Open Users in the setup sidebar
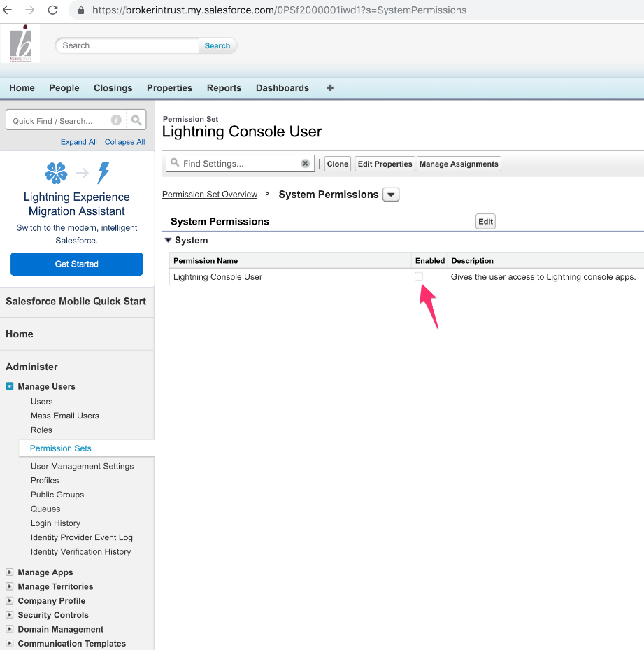 pyautogui.click(x=41, y=402)
